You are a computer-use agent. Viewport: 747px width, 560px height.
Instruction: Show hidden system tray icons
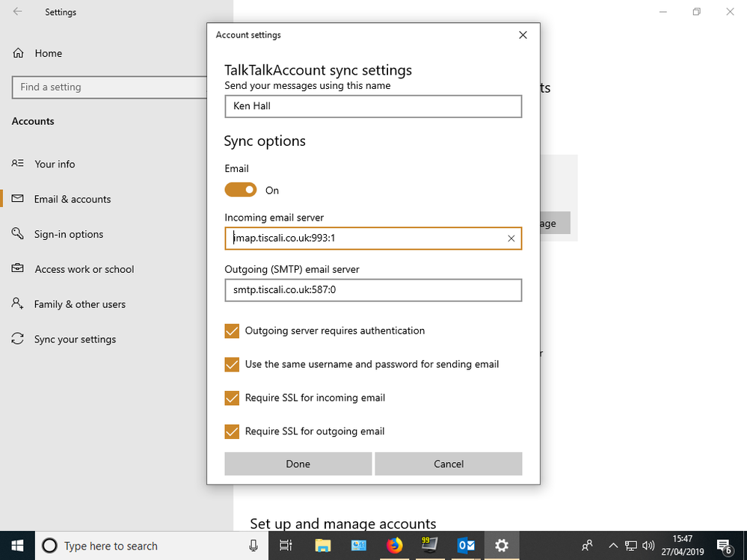click(x=613, y=545)
